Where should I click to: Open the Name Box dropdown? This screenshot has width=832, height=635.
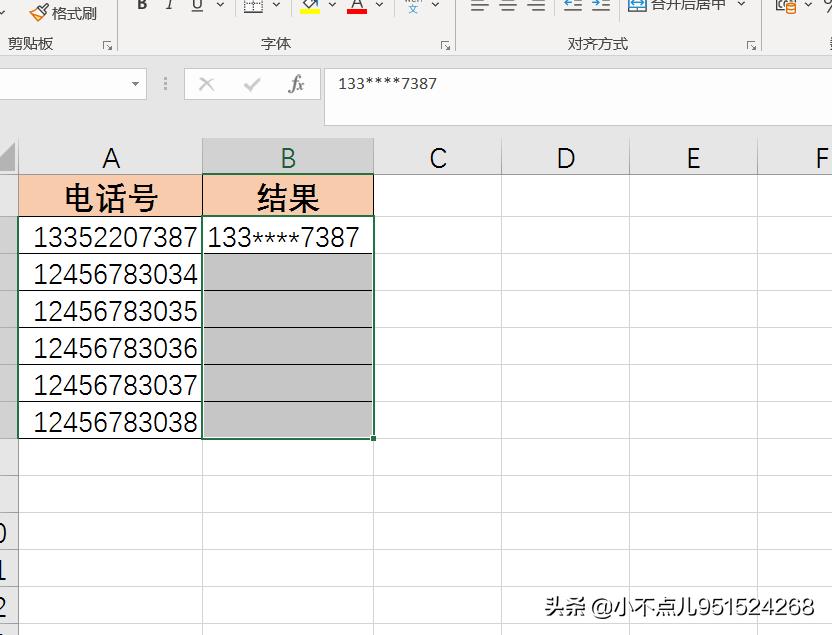[133, 84]
